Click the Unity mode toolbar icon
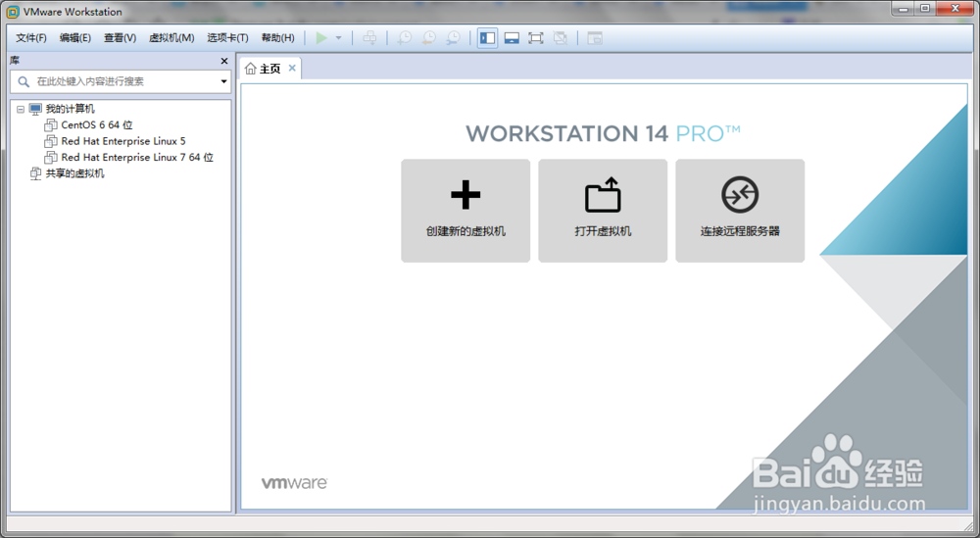 561,38
